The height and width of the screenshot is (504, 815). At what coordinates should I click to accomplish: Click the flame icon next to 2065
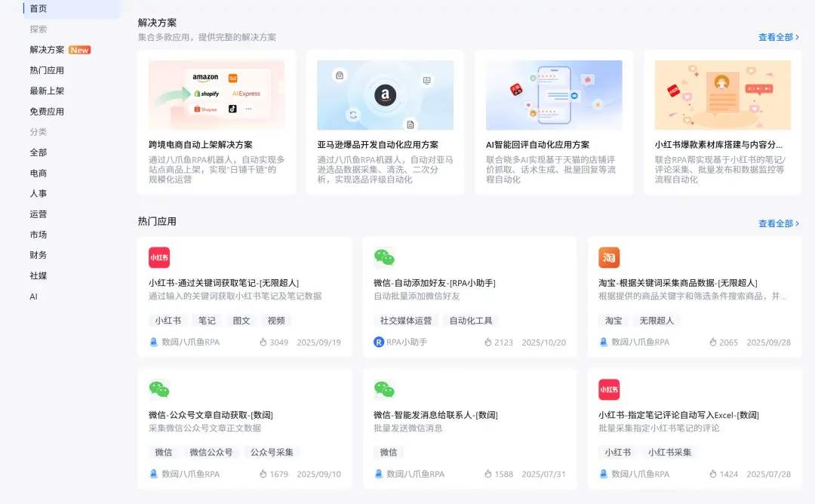coord(712,342)
